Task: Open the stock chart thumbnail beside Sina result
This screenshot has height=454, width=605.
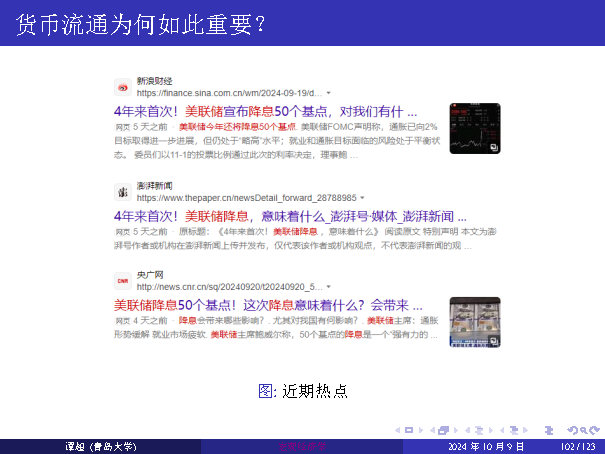Action: coord(474,129)
